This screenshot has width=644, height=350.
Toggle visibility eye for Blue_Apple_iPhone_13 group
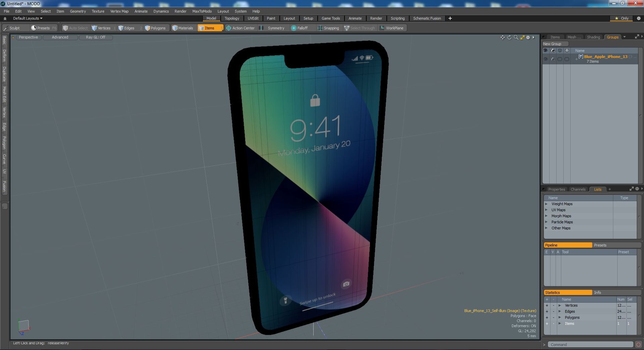545,59
